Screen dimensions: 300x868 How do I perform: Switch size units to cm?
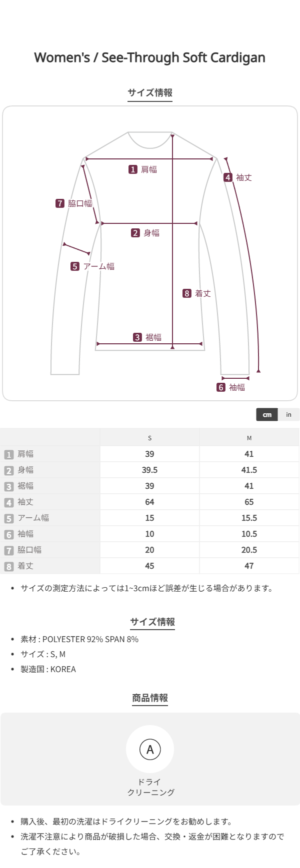[267, 415]
